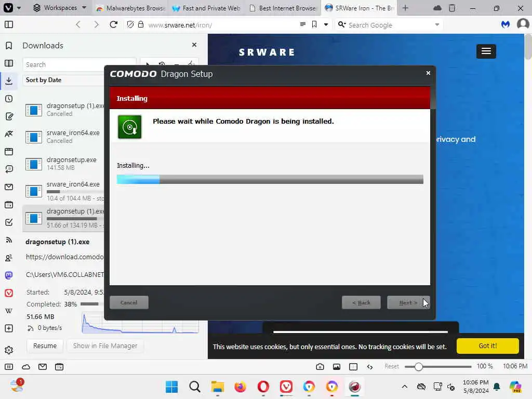This screenshot has height=399, width=532.
Task: Open the Vivaldi main menu icon
Action: [8, 7]
